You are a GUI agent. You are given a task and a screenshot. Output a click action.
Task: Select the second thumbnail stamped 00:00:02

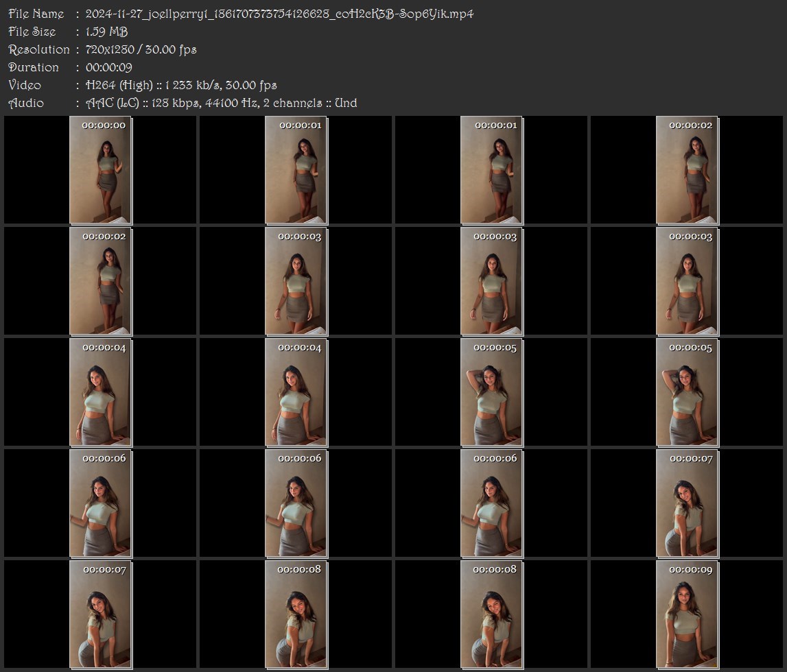[100, 281]
